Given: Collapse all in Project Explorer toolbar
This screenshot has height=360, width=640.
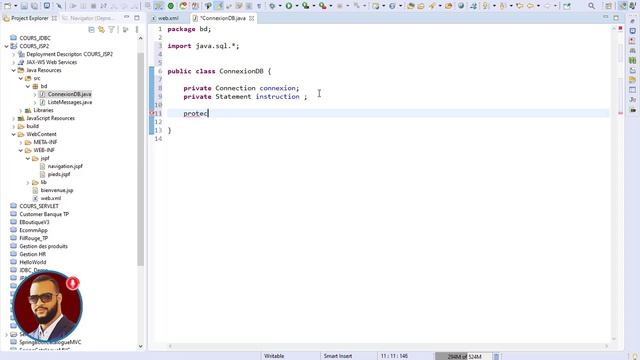Looking at the screenshot, I should coord(91,29).
